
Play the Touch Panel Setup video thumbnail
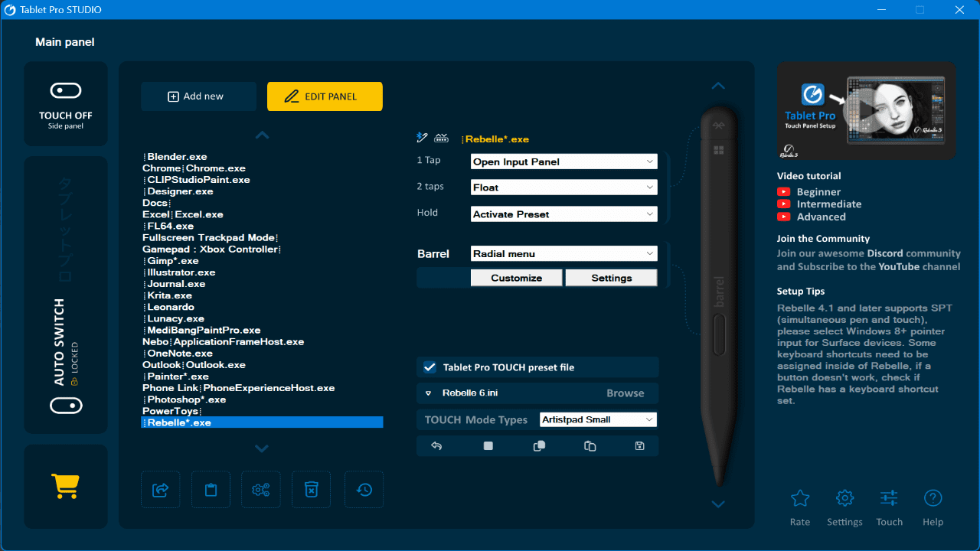point(866,111)
